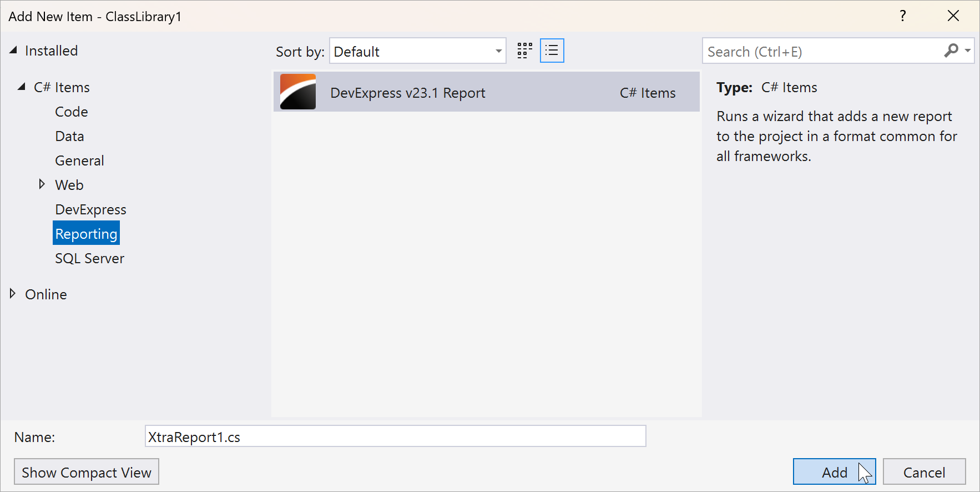Viewport: 980px width, 492px height.
Task: Open the Sort by dropdown
Action: tap(418, 51)
